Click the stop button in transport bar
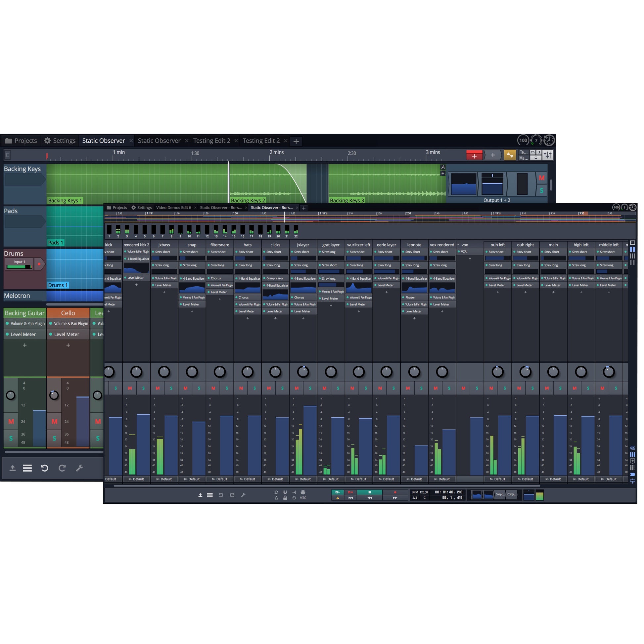The image size is (644, 644). click(x=369, y=492)
